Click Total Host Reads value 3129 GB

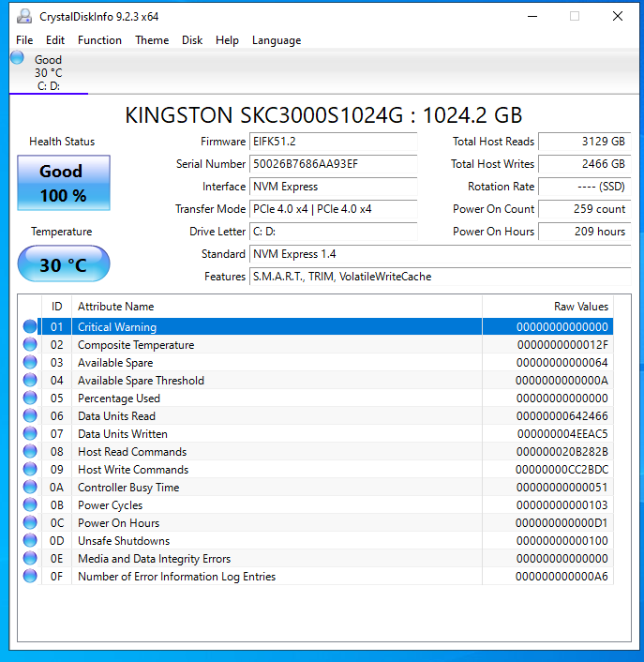click(585, 142)
